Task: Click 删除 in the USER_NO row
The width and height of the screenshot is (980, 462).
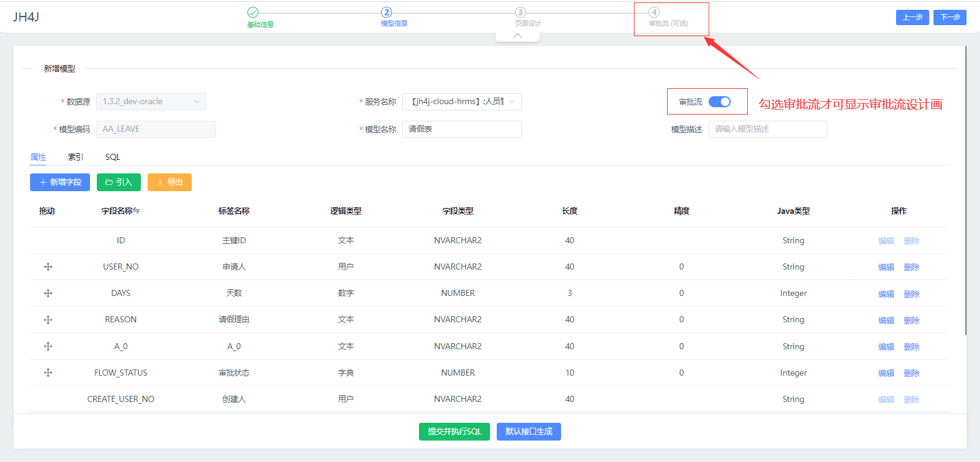Action: click(x=912, y=267)
